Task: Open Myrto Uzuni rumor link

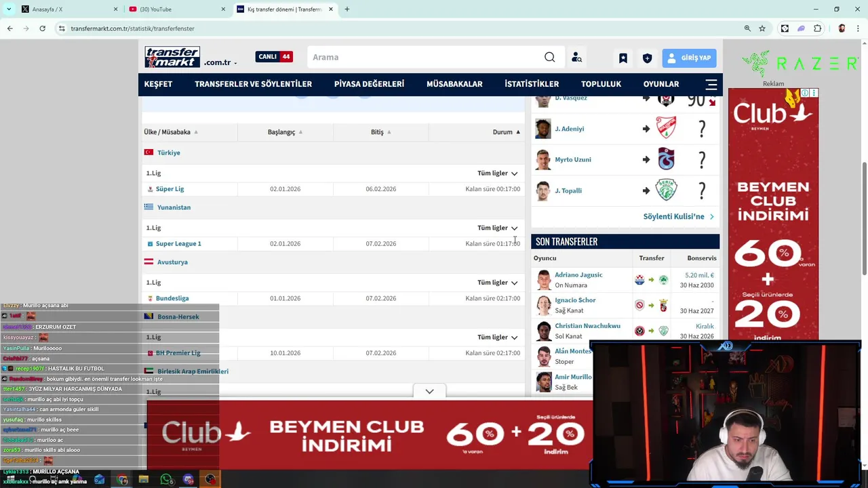Action: click(573, 160)
